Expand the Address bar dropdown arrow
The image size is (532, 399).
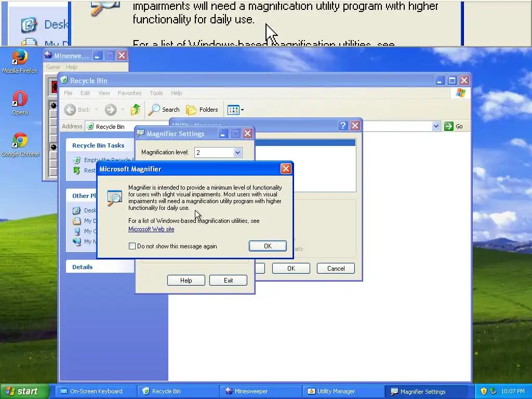pyautogui.click(x=436, y=126)
